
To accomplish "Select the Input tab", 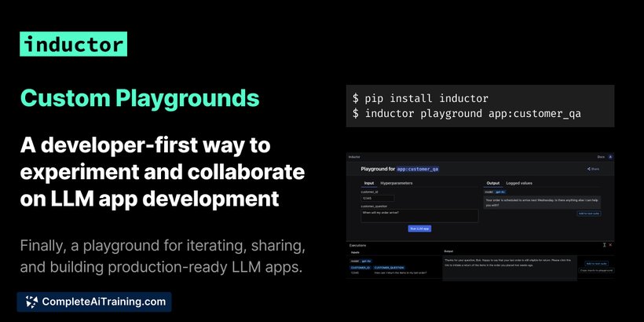I will pos(369,183).
